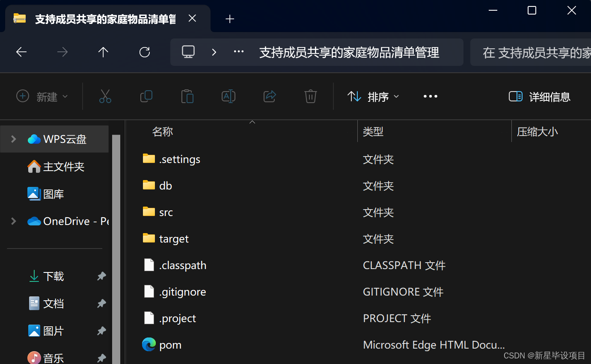Select the .project file
The height and width of the screenshot is (364, 591).
pyautogui.click(x=169, y=318)
